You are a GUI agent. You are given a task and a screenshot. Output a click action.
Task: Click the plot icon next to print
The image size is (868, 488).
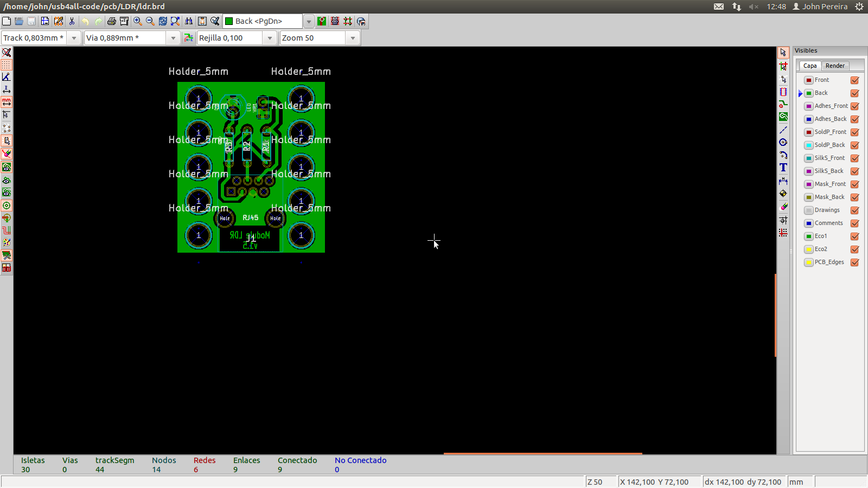(x=124, y=21)
